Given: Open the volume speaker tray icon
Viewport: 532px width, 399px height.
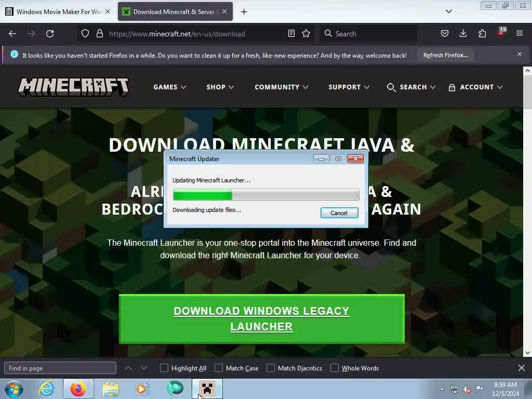Looking at the screenshot, I should coord(467,390).
